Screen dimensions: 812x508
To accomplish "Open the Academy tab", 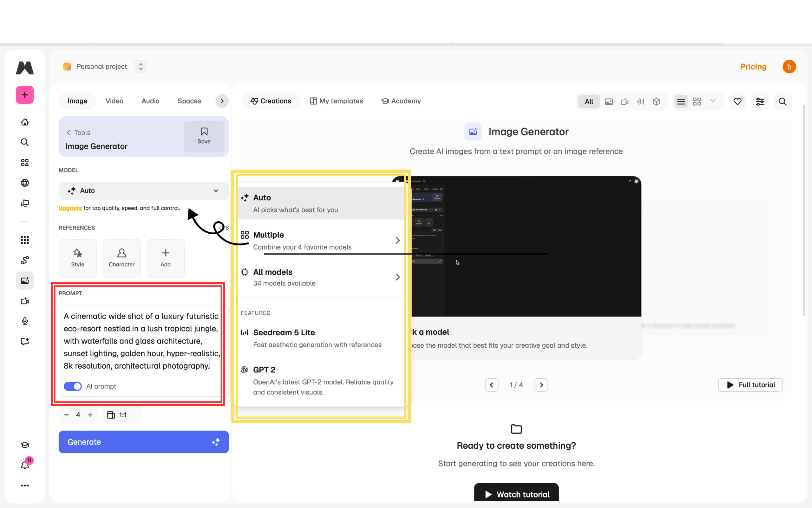I will [401, 101].
